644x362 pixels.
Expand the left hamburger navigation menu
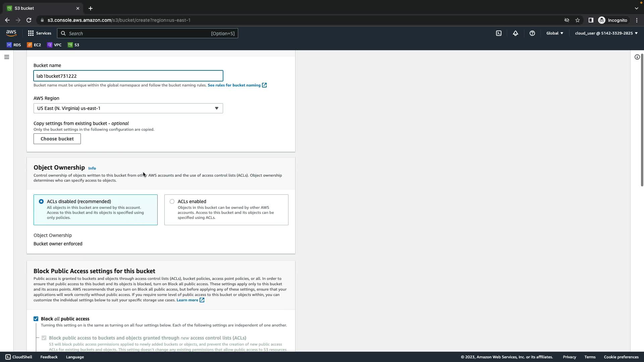(x=6, y=57)
